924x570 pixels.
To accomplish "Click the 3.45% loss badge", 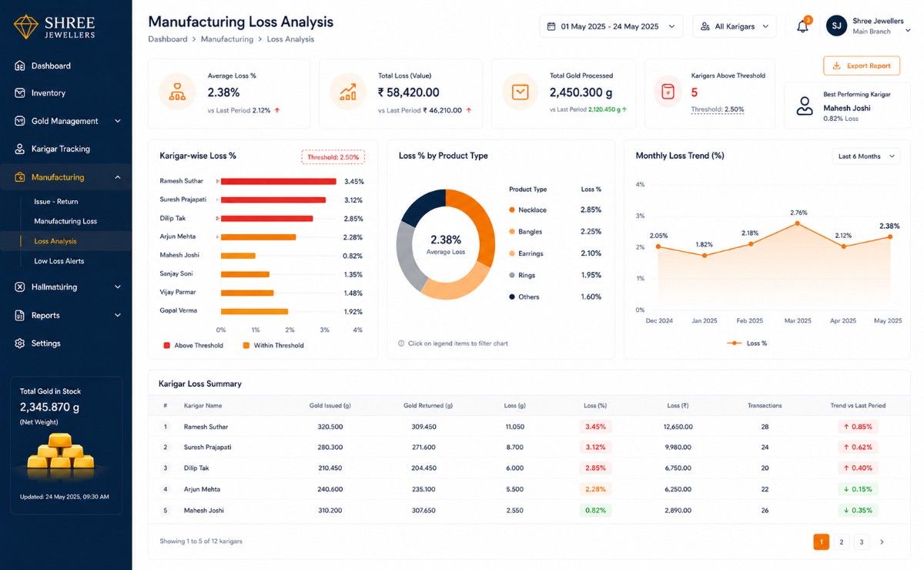I will pos(595,427).
